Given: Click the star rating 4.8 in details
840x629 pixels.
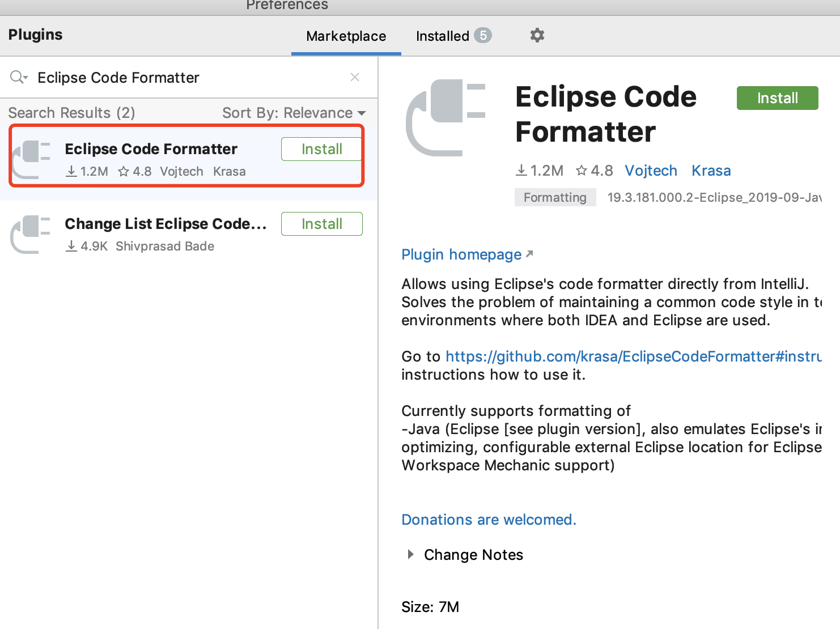Looking at the screenshot, I should click(x=595, y=171).
